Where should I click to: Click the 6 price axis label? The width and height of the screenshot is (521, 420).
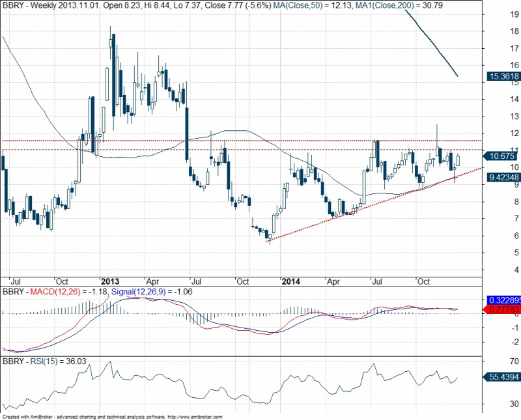[x=516, y=236]
